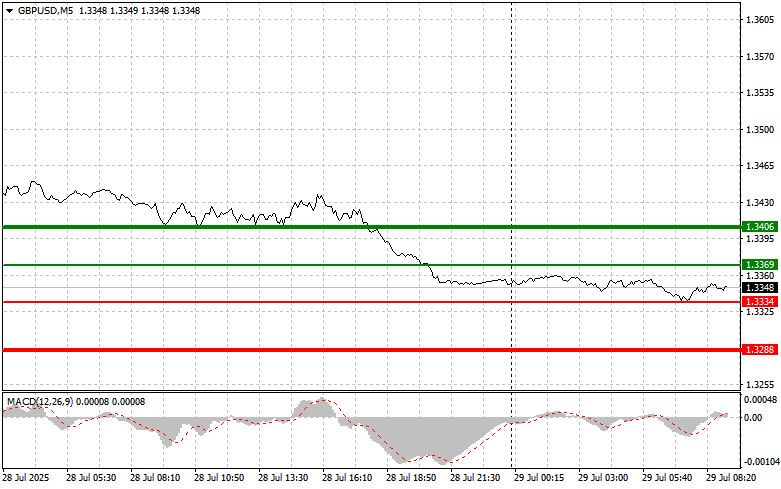Image resolution: width=781 pixels, height=489 pixels.
Task: Click the red 1.3288 price tag
Action: click(758, 349)
